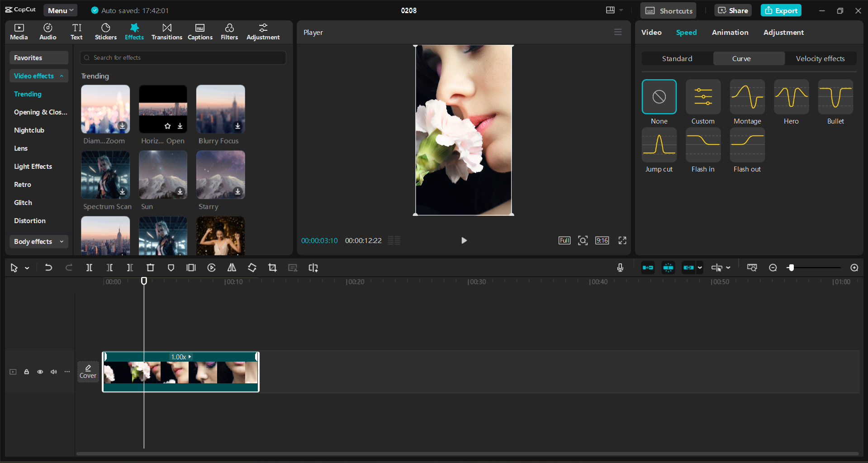The image size is (868, 463).
Task: Toggle preview axis icon
Action: coord(716,268)
